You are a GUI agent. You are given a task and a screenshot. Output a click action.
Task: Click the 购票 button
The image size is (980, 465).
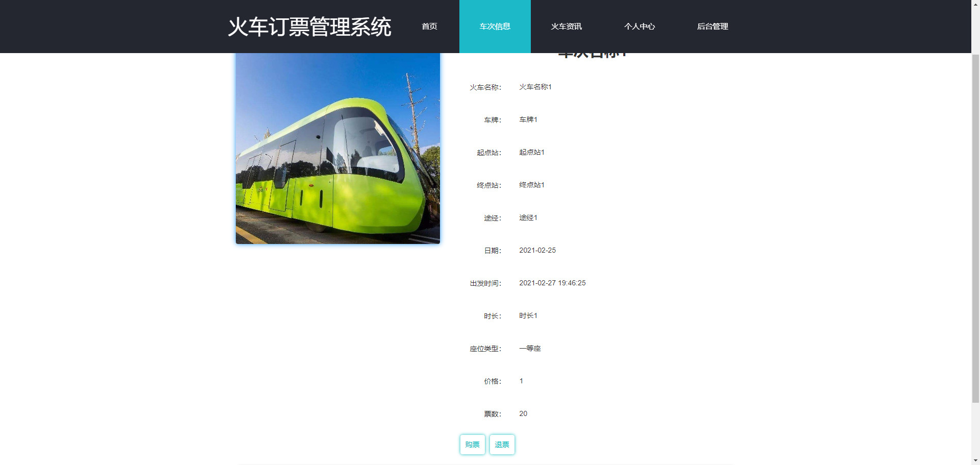[473, 445]
